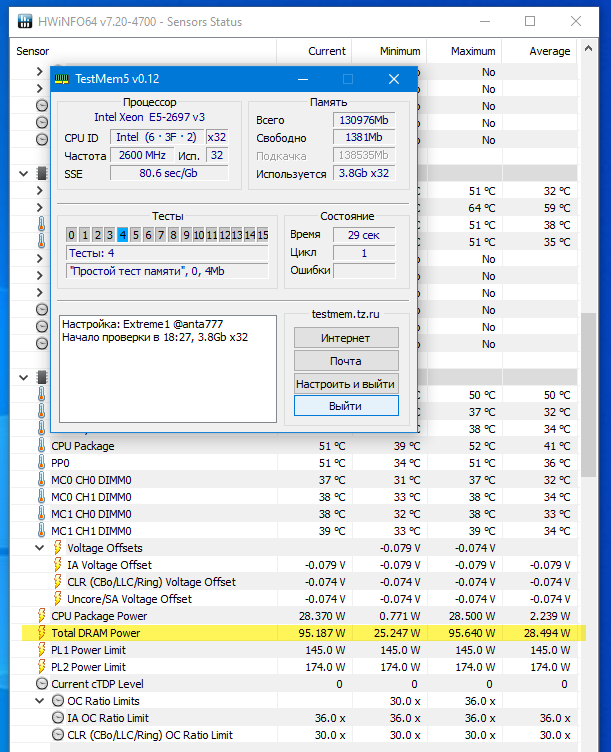Select the Current cTDP Level row label
The height and width of the screenshot is (752, 611).
[x=97, y=684]
